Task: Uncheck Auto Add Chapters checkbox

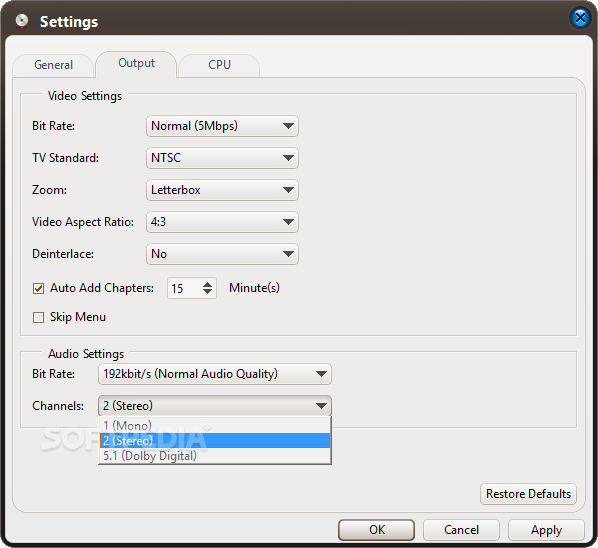Action: click(39, 288)
